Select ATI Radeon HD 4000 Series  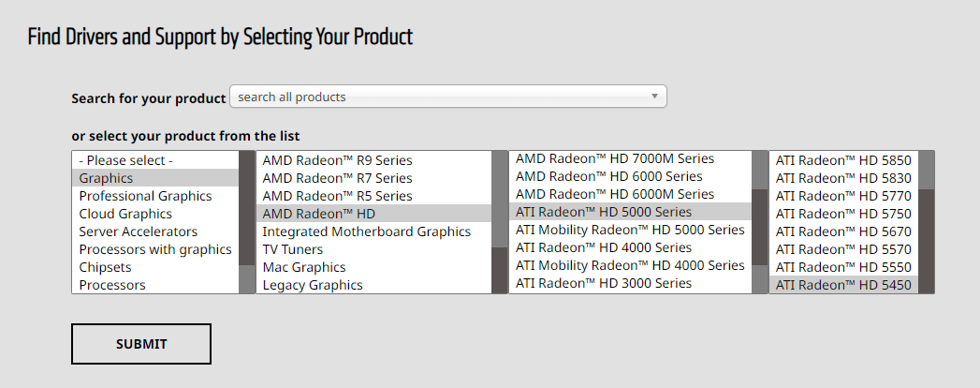pos(604,247)
